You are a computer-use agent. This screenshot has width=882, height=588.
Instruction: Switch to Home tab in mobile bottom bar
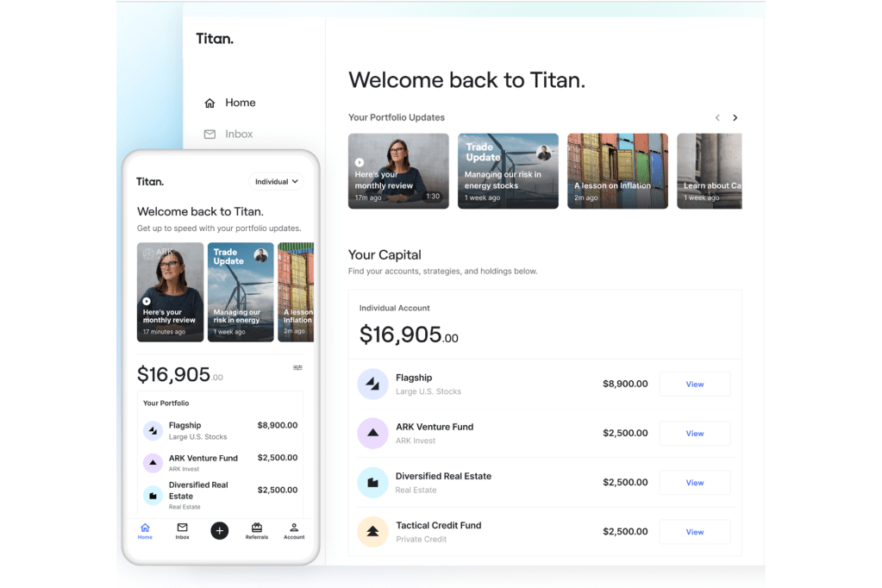click(145, 531)
